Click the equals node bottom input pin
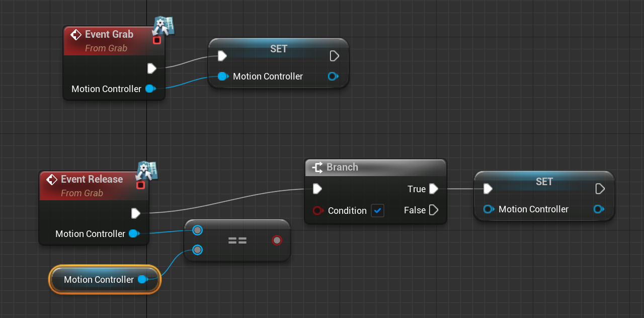The image size is (644, 318). pyautogui.click(x=197, y=250)
